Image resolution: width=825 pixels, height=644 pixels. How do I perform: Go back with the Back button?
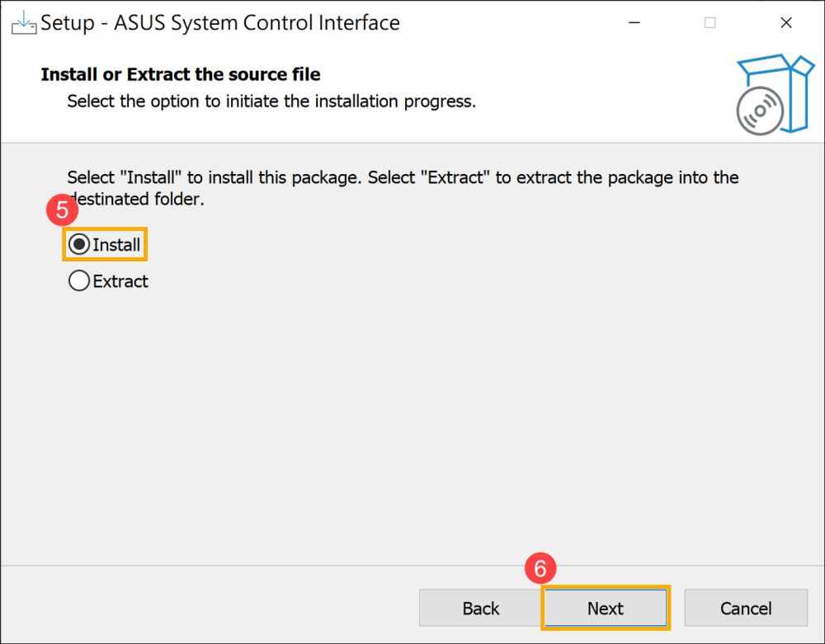click(x=480, y=609)
